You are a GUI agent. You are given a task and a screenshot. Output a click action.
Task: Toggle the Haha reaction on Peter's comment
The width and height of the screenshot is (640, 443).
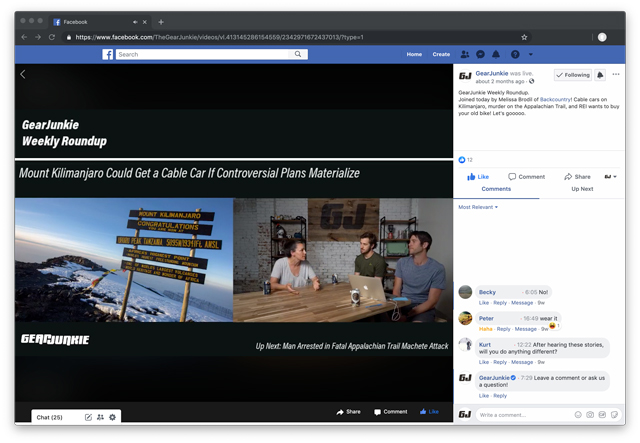pos(485,329)
